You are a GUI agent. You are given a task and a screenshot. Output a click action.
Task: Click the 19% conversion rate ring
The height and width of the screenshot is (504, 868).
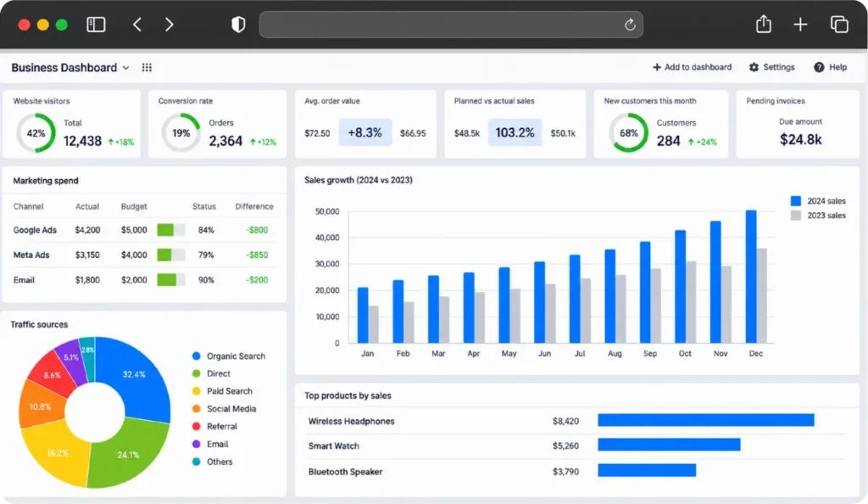181,133
